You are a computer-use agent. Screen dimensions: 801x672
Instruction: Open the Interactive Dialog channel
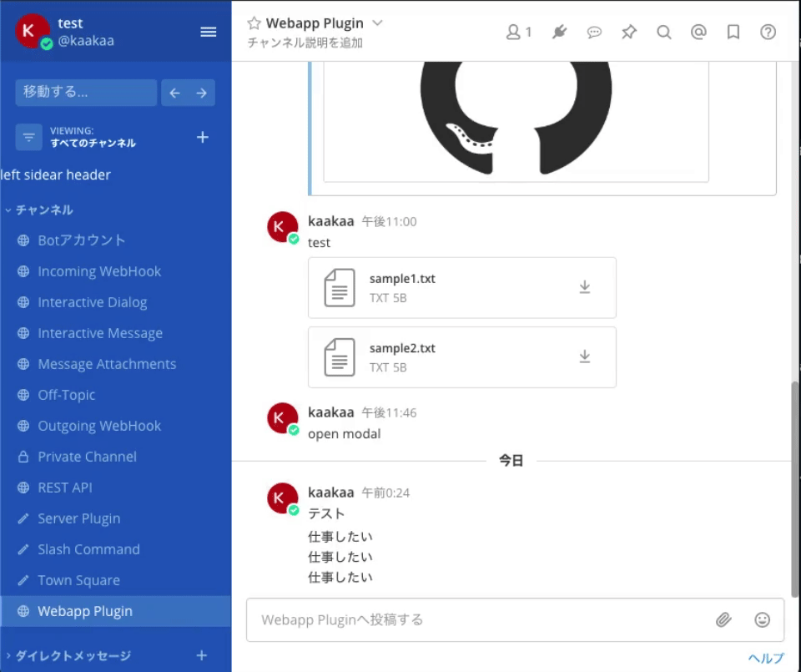tap(115, 302)
